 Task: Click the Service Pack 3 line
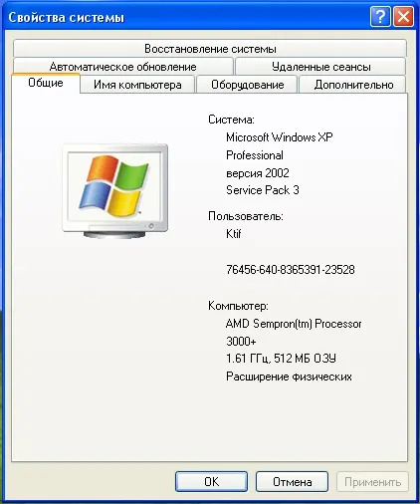click(x=263, y=190)
